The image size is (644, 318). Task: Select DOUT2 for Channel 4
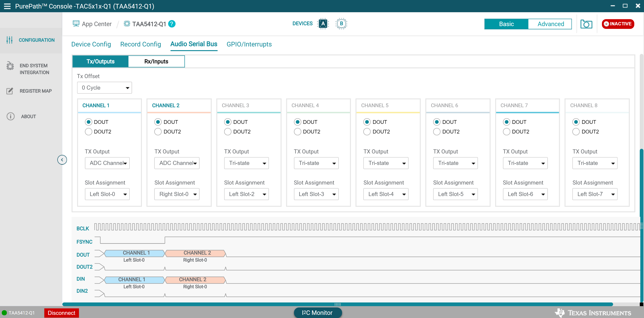pyautogui.click(x=297, y=132)
